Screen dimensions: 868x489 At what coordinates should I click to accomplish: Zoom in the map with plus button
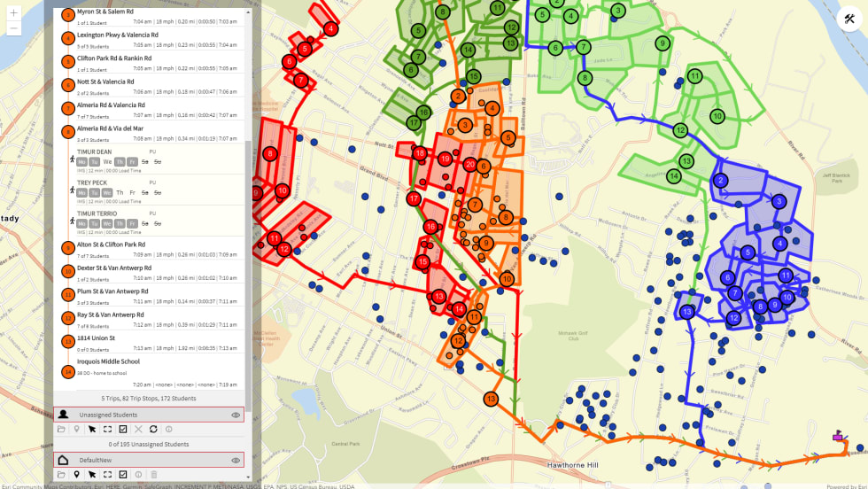13,12
